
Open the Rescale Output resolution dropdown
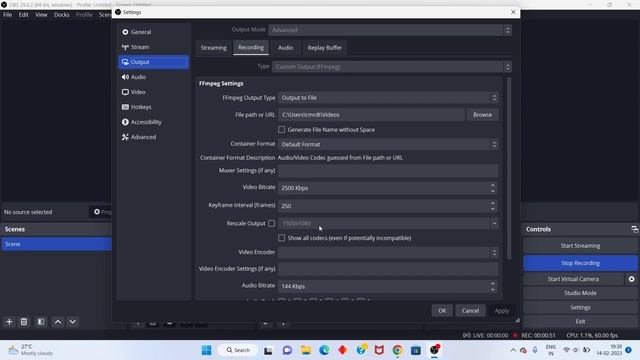(x=388, y=223)
